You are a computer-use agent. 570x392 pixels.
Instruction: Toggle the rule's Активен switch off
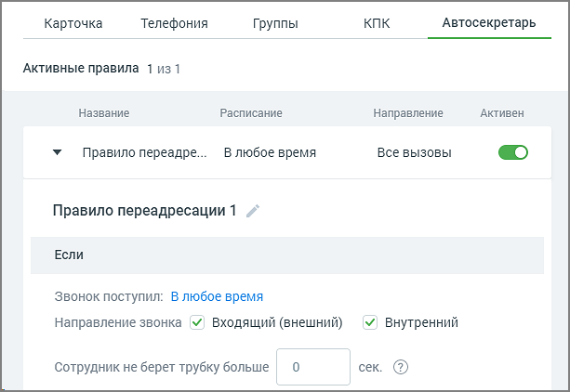point(513,152)
